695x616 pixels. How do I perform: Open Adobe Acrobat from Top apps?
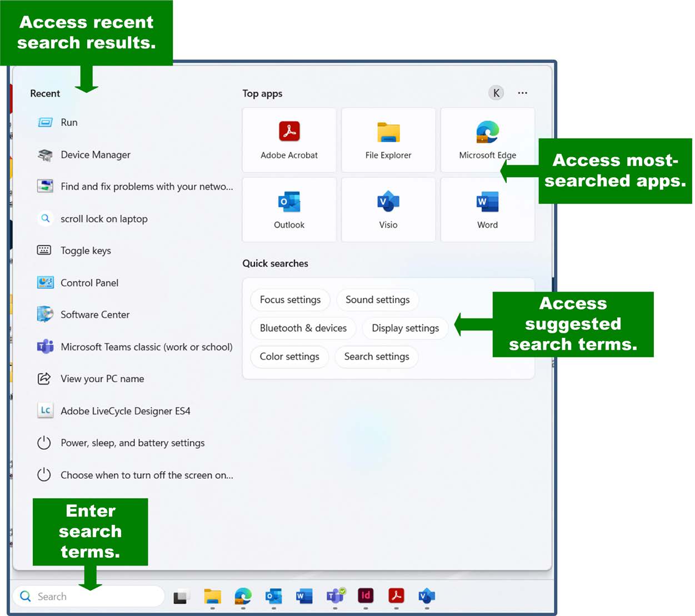289,140
